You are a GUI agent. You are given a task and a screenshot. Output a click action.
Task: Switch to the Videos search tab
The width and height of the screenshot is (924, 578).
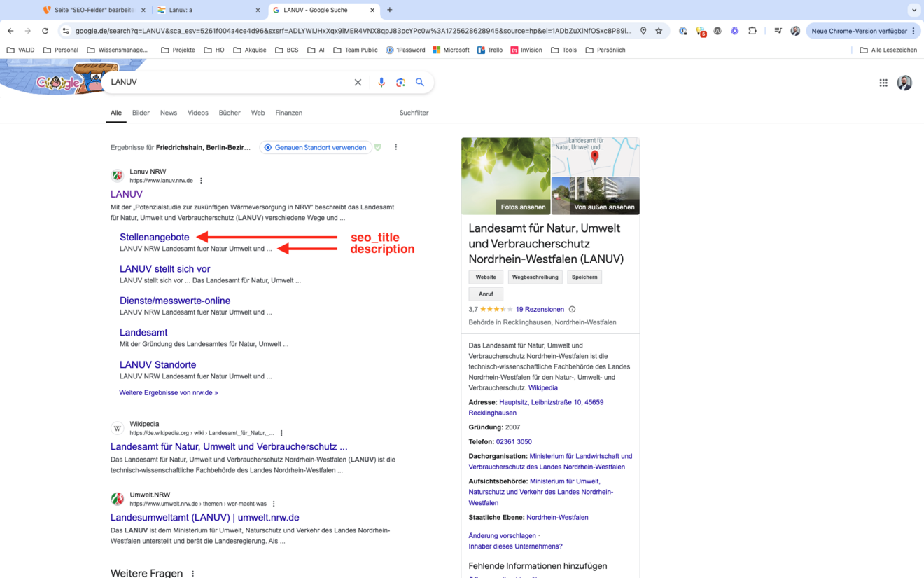[197, 113]
